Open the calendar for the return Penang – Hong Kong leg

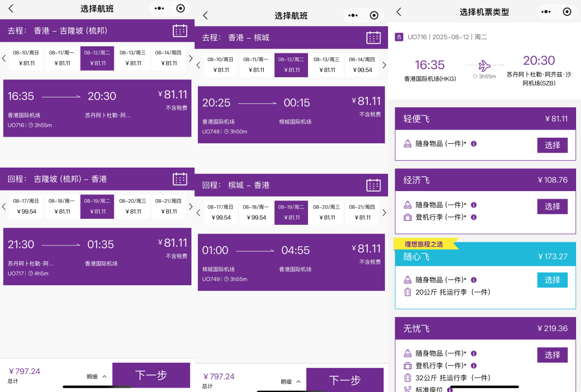(x=373, y=185)
